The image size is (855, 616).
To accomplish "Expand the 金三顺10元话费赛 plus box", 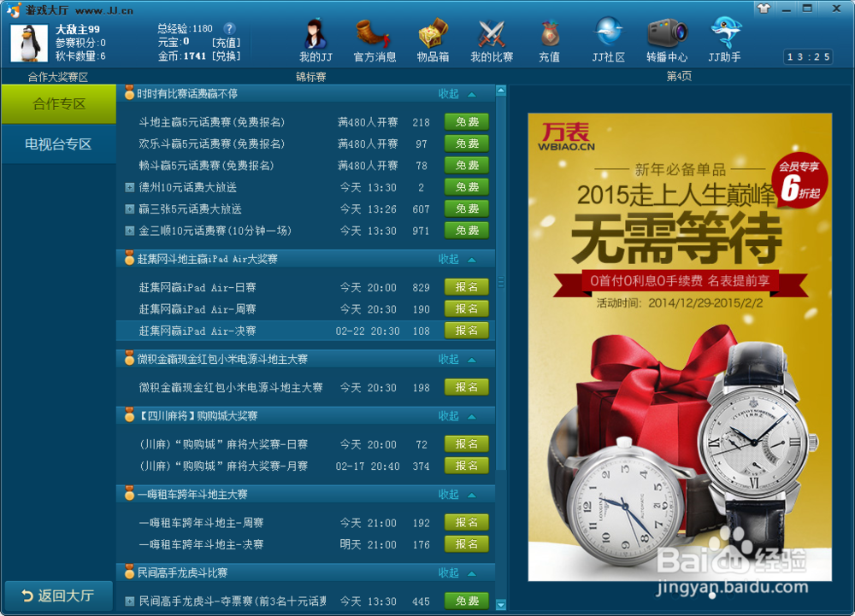I will [x=130, y=231].
